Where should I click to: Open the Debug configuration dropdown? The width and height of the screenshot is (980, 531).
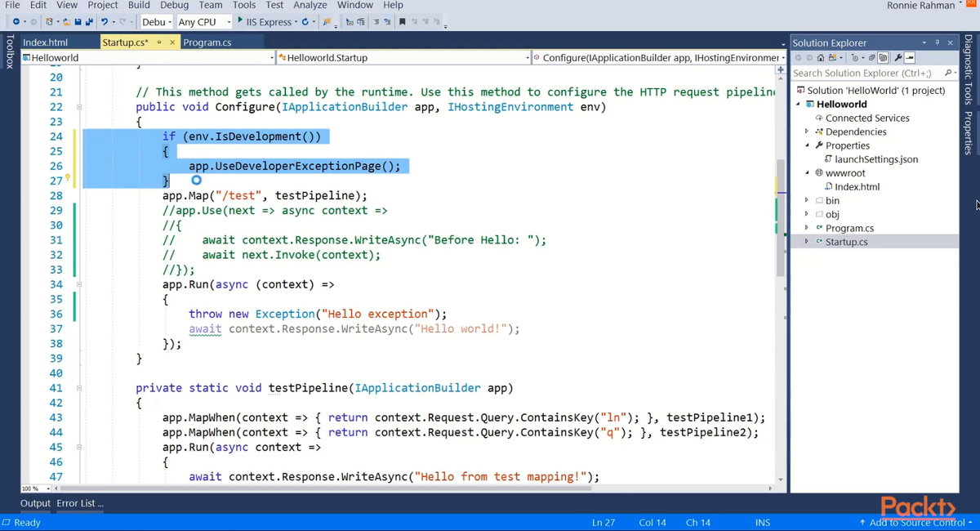pos(156,21)
